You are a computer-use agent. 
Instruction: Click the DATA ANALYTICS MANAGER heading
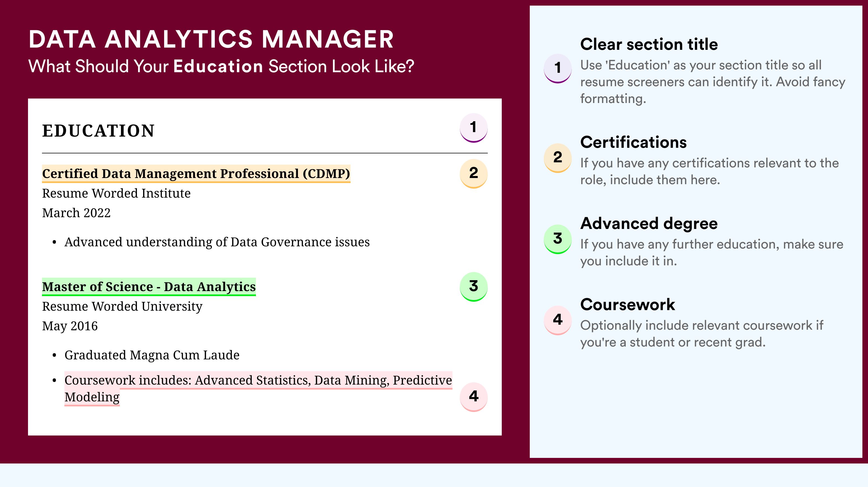tap(211, 39)
